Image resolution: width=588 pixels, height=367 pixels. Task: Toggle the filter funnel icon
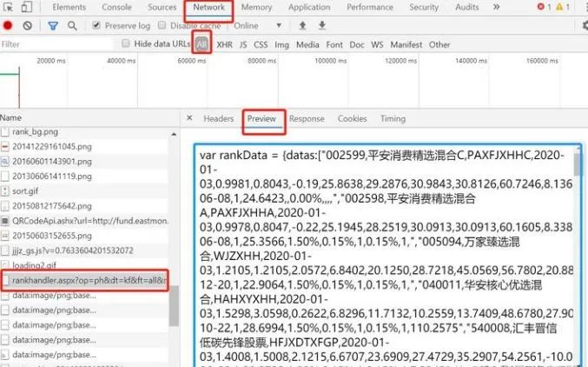[53, 26]
